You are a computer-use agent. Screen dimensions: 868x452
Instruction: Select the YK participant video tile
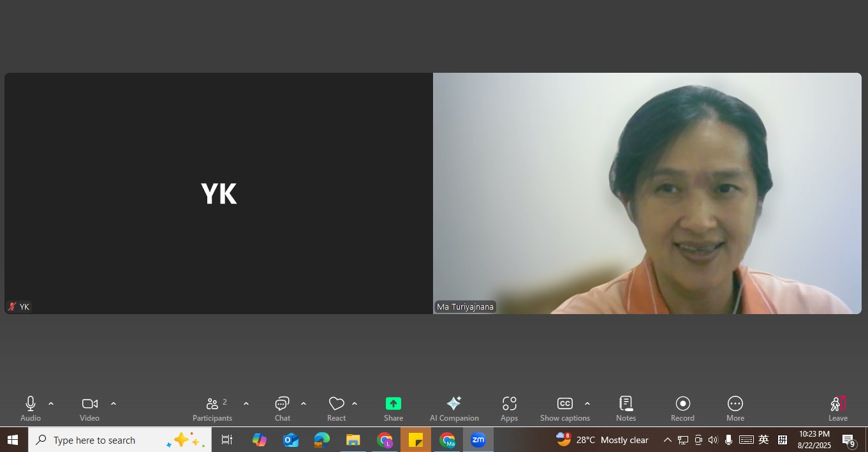point(218,193)
